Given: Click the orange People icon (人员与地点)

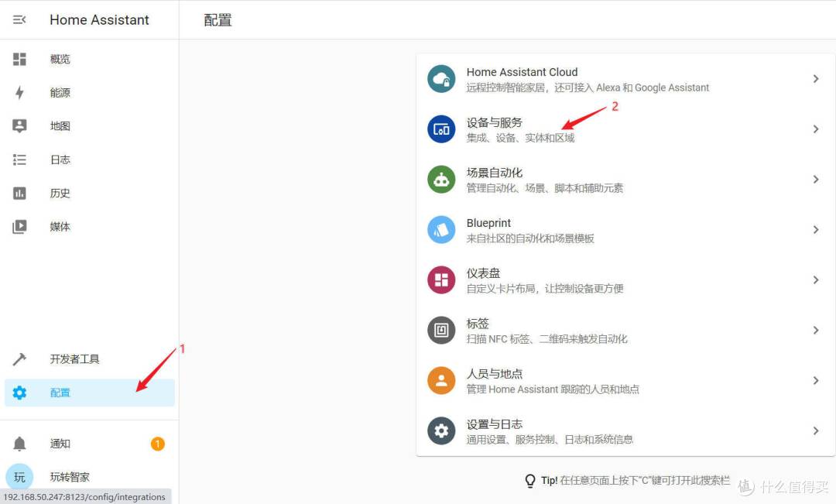Looking at the screenshot, I should coord(441,381).
